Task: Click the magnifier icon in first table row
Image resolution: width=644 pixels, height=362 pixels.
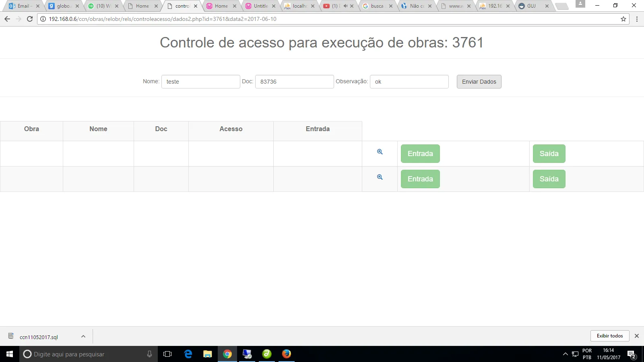Action: [380, 152]
